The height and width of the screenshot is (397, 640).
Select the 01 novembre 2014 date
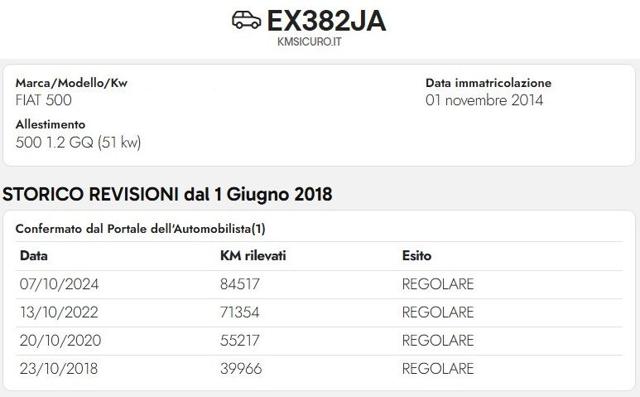pos(484,100)
